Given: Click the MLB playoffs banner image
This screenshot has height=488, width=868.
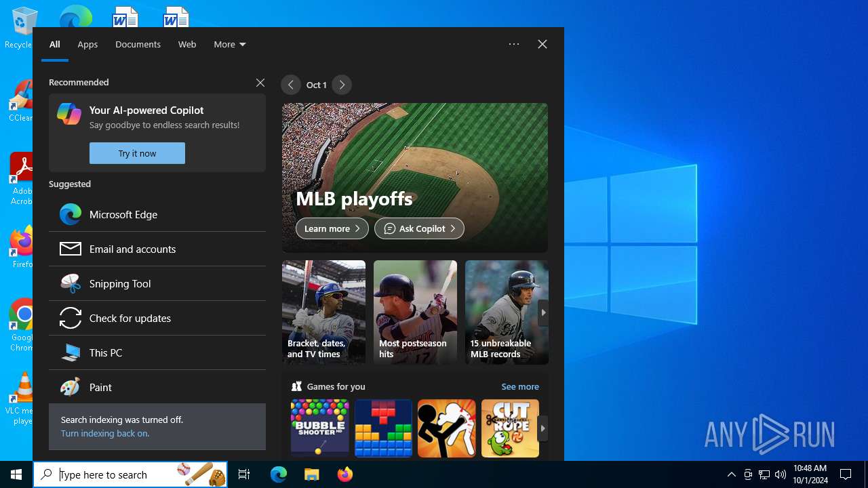Looking at the screenshot, I should coord(415,178).
